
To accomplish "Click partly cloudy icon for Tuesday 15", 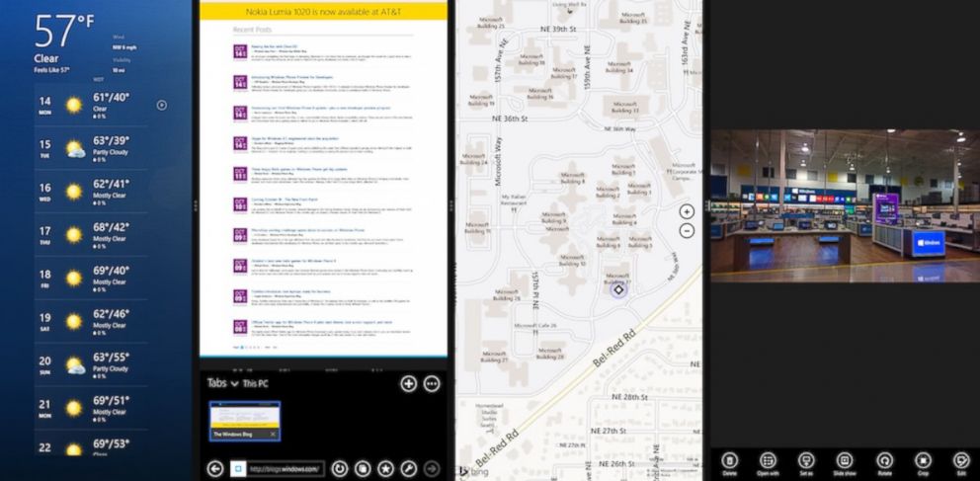I will (x=75, y=149).
